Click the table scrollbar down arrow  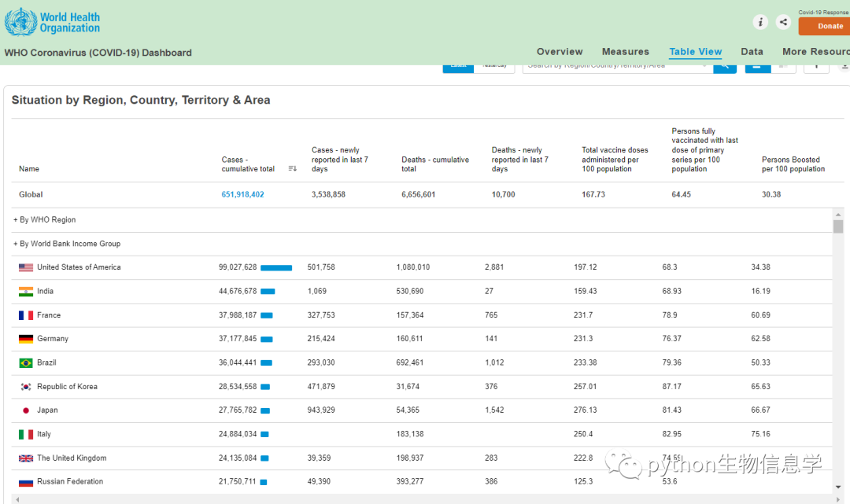coord(838,487)
